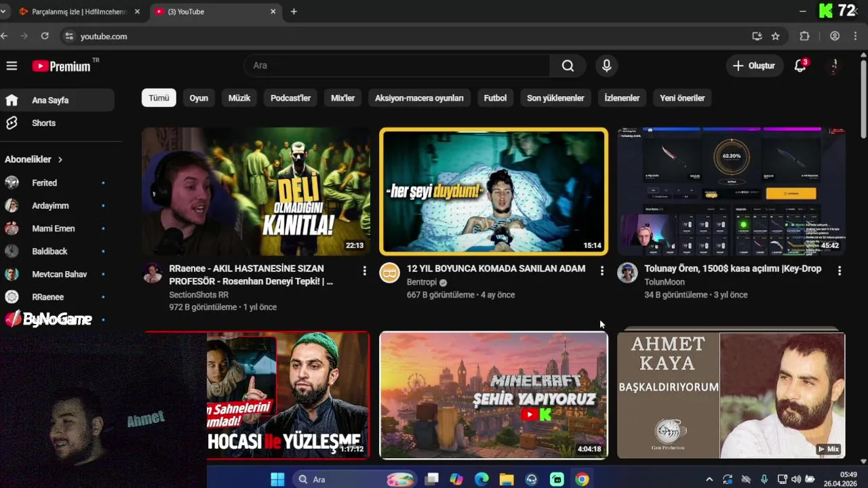Click the youtube.com address bar
Viewport: 868px width, 488px height.
point(407,37)
